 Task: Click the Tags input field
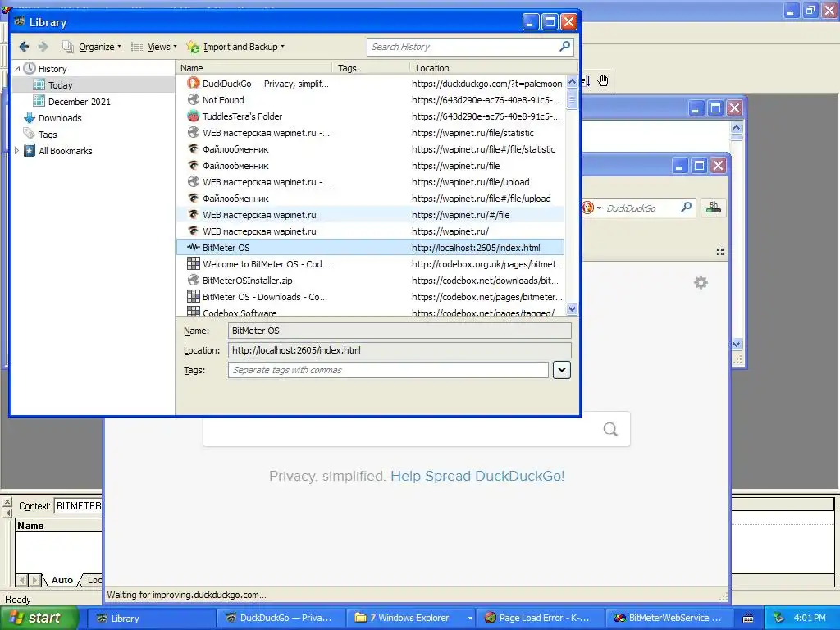(388, 370)
